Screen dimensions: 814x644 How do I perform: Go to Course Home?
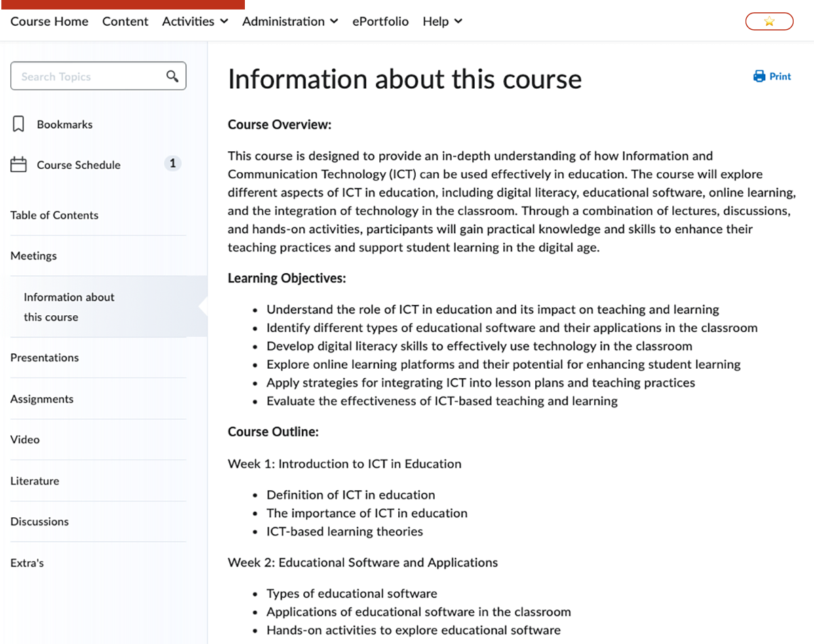(x=50, y=22)
